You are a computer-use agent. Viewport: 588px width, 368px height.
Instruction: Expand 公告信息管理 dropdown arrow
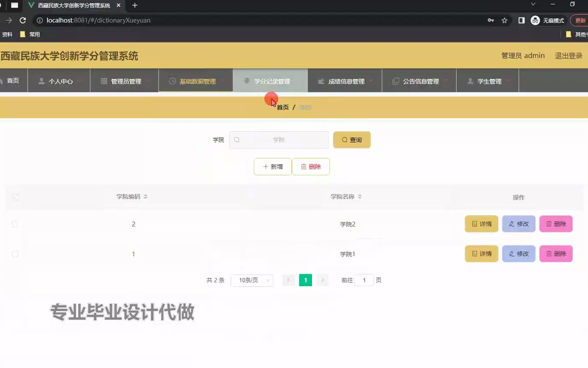pos(445,80)
